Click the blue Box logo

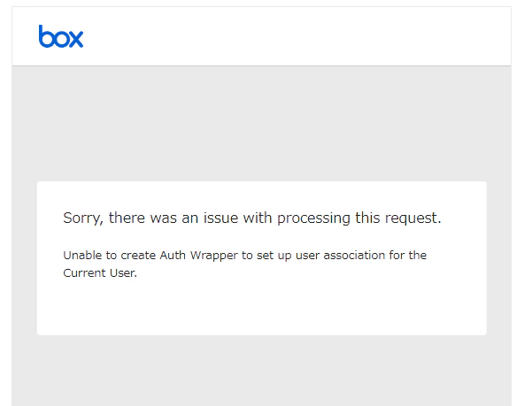61,36
